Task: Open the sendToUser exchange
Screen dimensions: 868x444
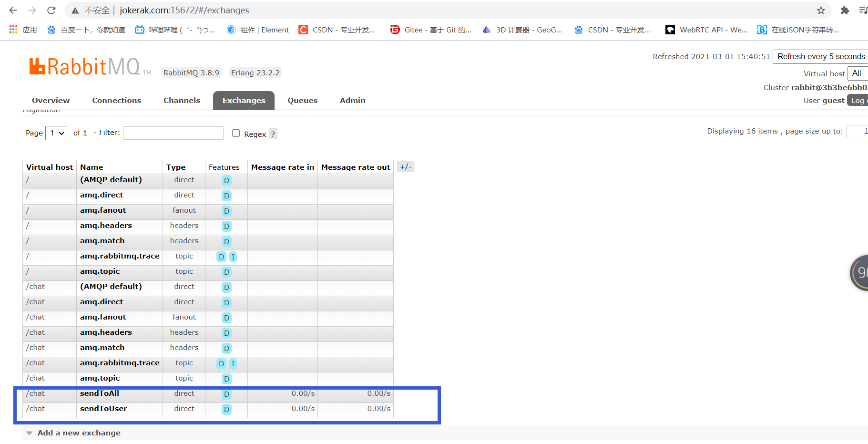Action: click(103, 409)
